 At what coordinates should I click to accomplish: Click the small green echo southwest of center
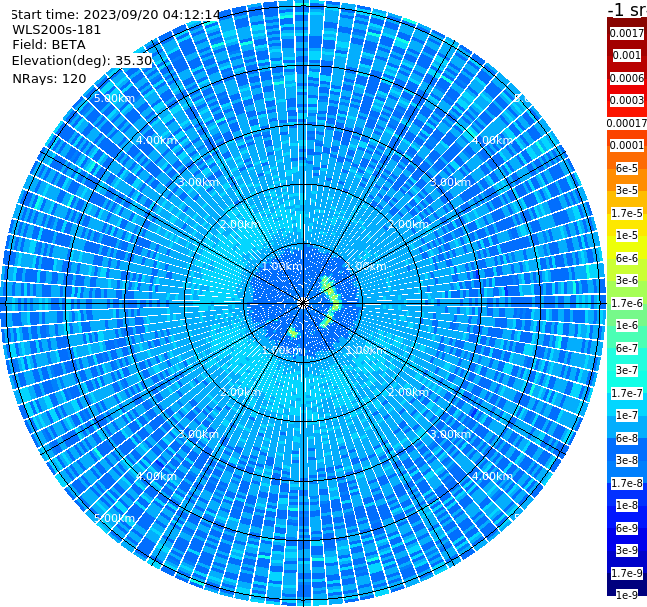(x=294, y=333)
